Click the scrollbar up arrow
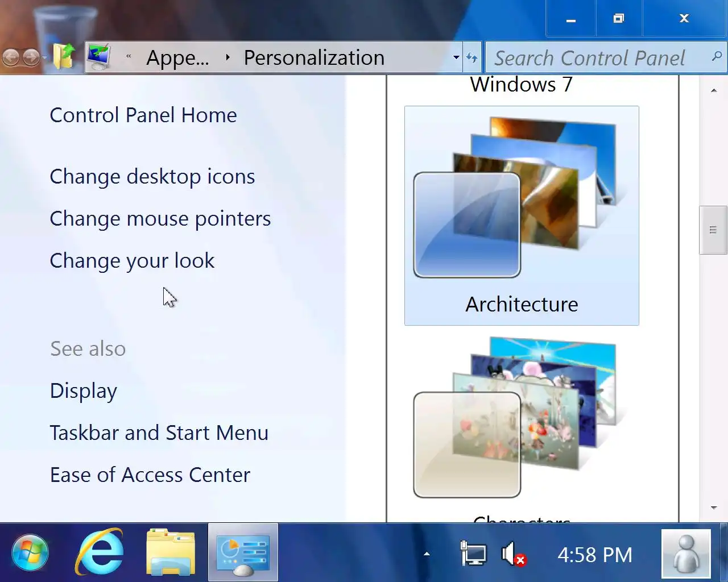728x582 pixels. (x=714, y=91)
